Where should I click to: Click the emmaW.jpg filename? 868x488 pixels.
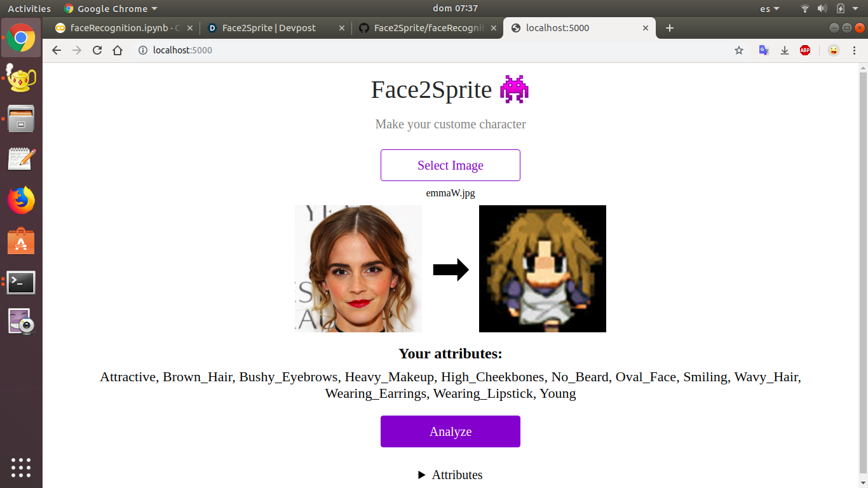tap(451, 193)
